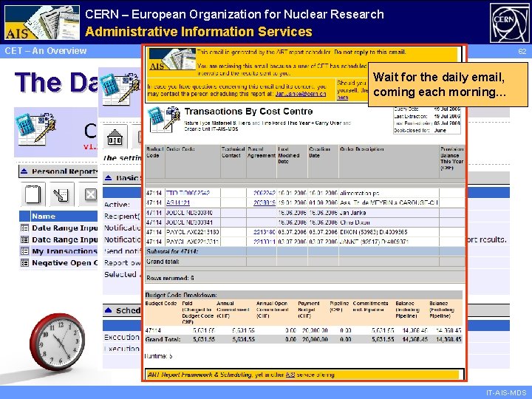Click the new blank report icon
Viewport: 532px width, 399px height.
pyautogui.click(x=33, y=194)
